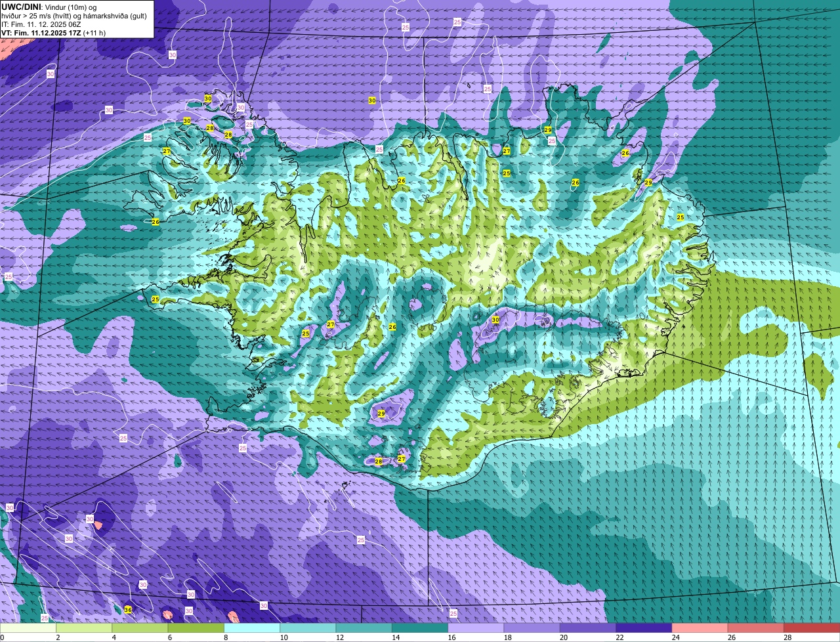This screenshot has width=840, height=642.
Task: Pick the above-28 m/s red legend swatch
Action: pos(812,628)
